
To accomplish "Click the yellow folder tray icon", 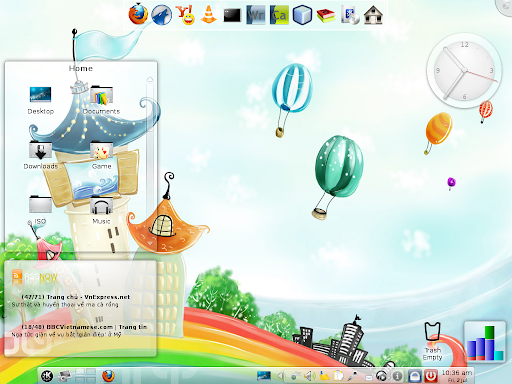I will click(324, 376).
